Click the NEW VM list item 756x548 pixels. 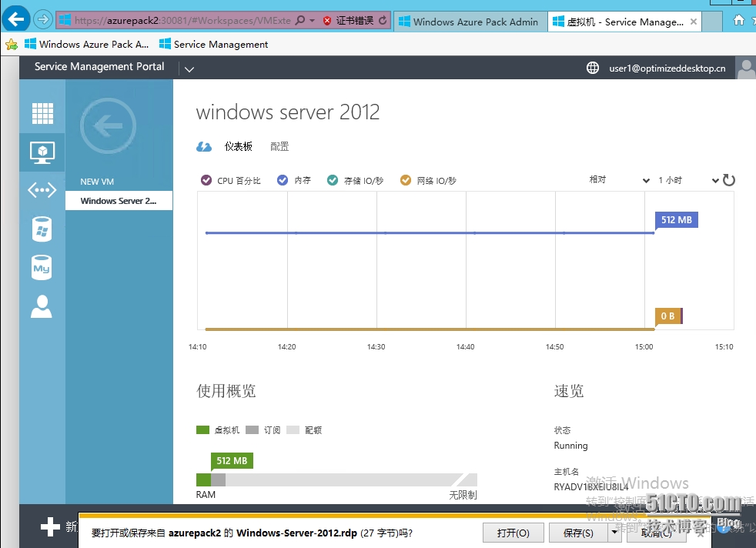(97, 182)
